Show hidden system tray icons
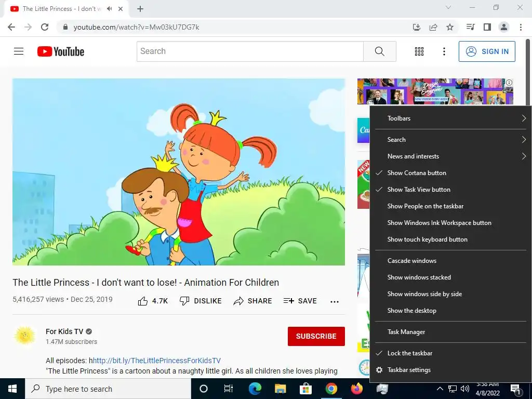The image size is (532, 399). coord(440,389)
